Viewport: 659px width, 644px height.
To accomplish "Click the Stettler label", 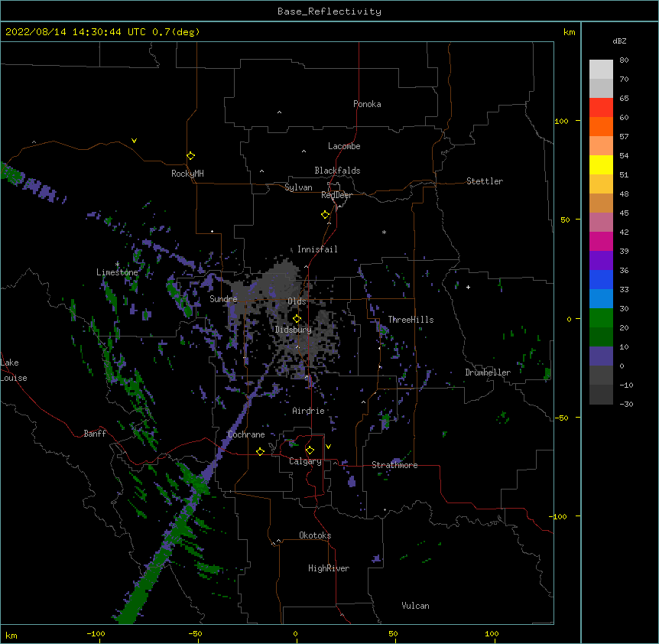I will 485,181.
